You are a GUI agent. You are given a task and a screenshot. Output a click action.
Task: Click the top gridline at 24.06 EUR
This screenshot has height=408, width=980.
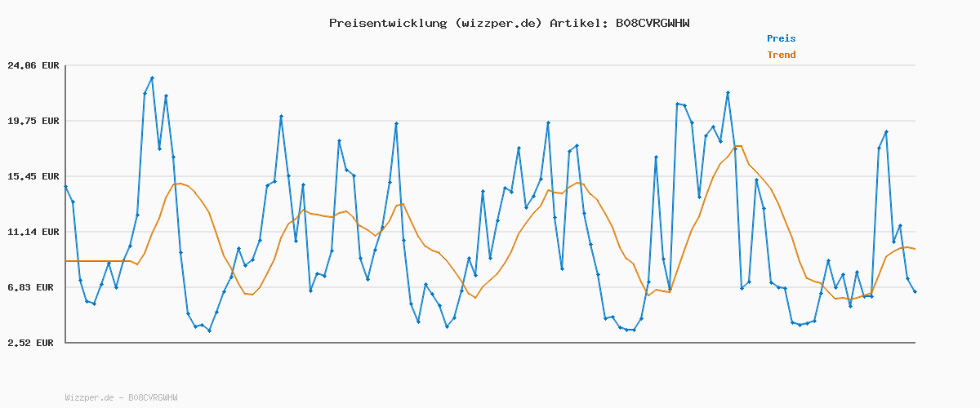pos(490,65)
